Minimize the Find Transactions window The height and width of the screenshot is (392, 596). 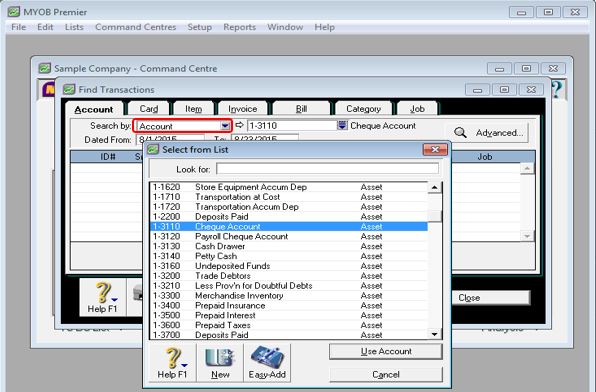pos(477,90)
